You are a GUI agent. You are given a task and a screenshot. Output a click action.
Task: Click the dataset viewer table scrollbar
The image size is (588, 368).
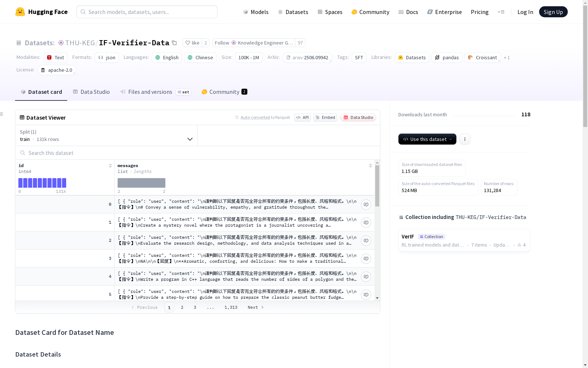(x=377, y=186)
